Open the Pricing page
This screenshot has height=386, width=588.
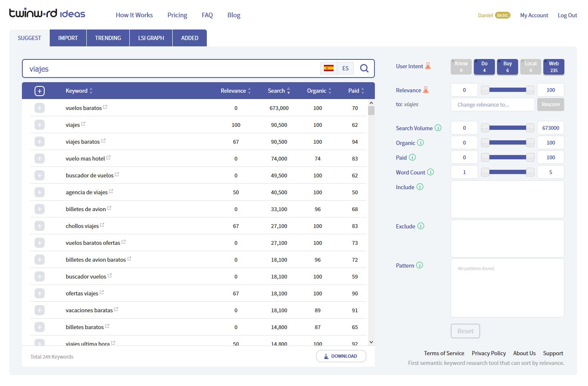pos(177,15)
